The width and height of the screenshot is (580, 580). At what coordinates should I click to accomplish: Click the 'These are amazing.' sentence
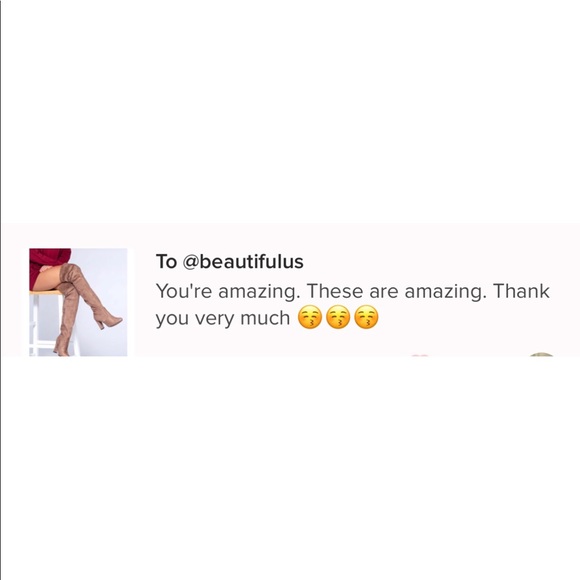coord(397,291)
